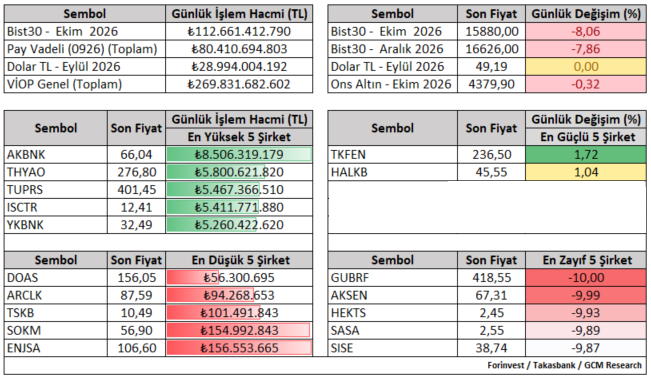
Task: Click the 'En Zayıf 5 Şirket' header
Action: pos(586,260)
